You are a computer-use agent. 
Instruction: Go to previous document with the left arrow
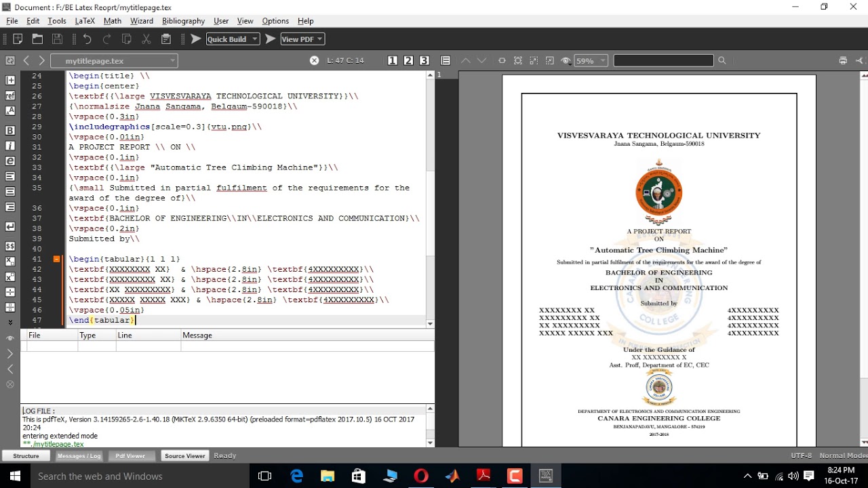coord(26,61)
